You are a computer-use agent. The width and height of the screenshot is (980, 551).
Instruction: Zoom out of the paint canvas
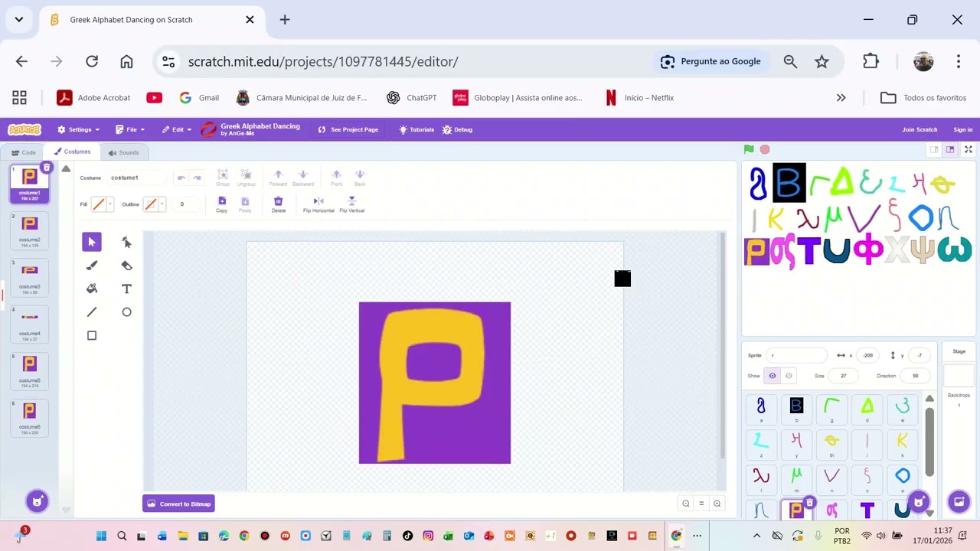click(686, 504)
